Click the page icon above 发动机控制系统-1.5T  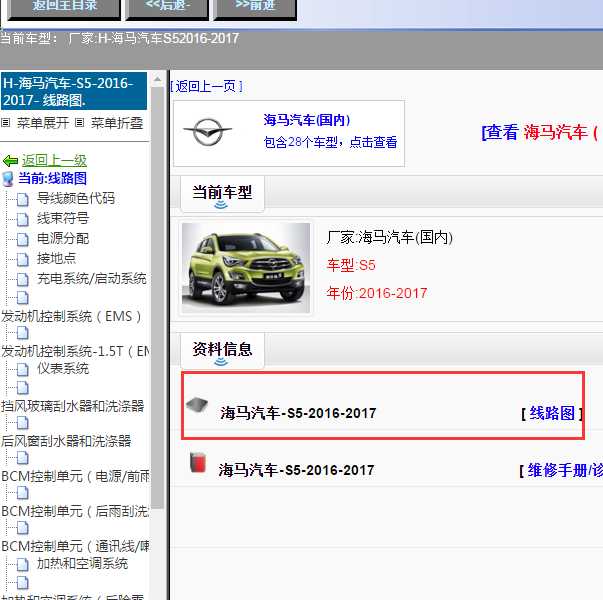coord(23,333)
